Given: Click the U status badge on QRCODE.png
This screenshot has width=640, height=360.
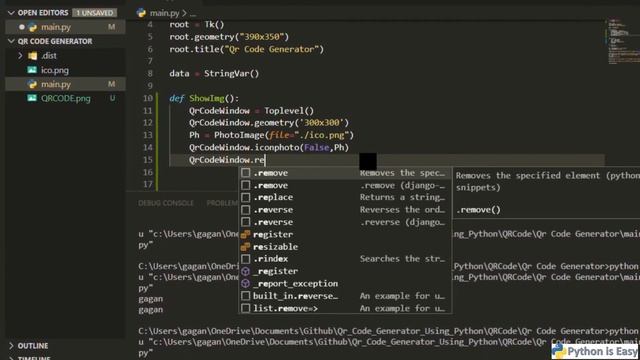Looking at the screenshot, I should [x=112, y=98].
